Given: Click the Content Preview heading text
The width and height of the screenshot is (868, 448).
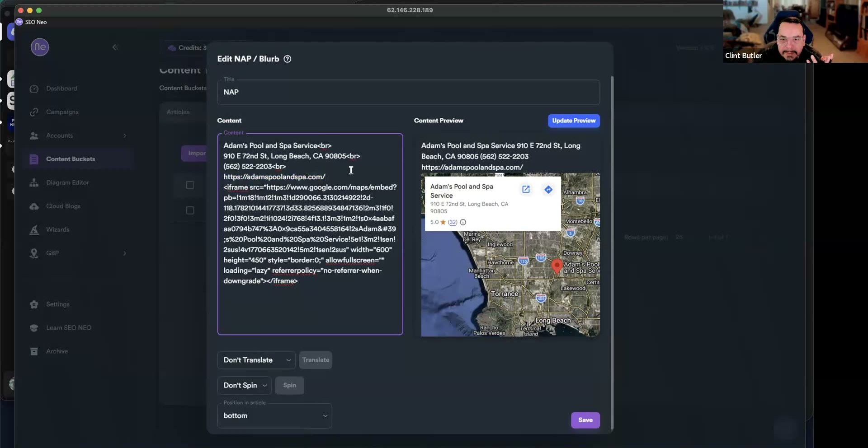Looking at the screenshot, I should (439, 121).
